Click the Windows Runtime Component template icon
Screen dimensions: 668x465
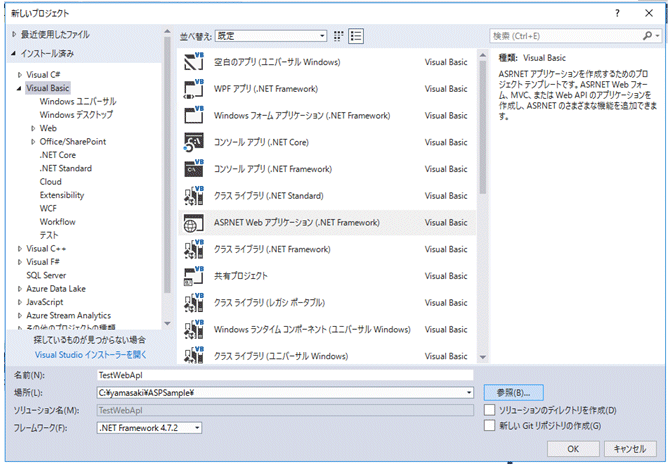click(x=193, y=329)
